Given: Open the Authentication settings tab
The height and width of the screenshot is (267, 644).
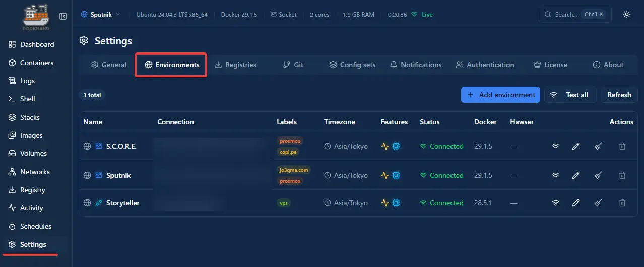Looking at the screenshot, I should tap(485, 65).
